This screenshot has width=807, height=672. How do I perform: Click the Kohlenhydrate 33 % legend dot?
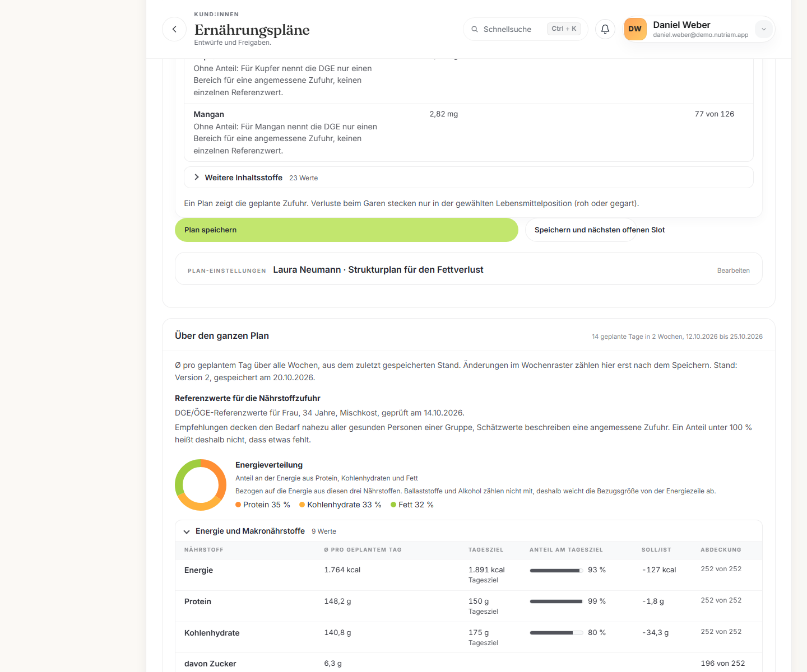[302, 505]
